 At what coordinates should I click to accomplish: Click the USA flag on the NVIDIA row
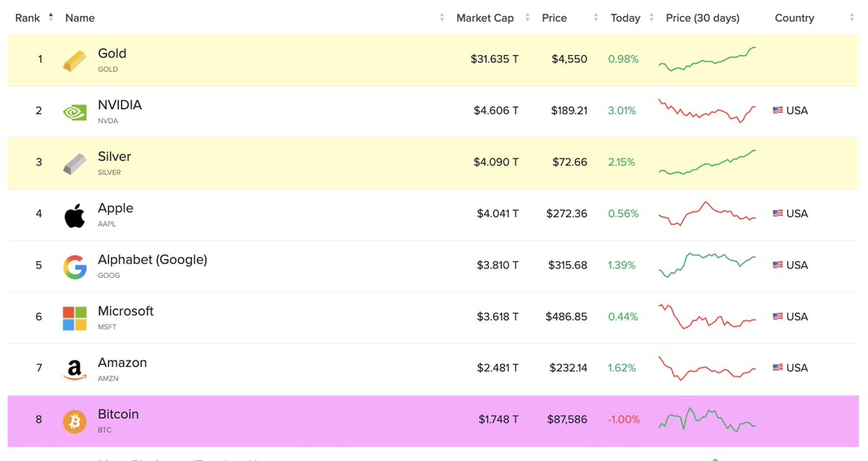[x=778, y=110]
